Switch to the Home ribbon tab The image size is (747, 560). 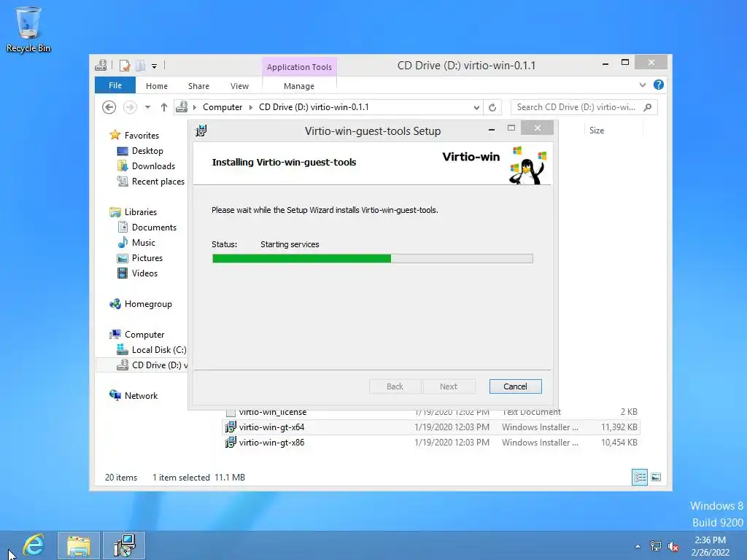click(157, 86)
